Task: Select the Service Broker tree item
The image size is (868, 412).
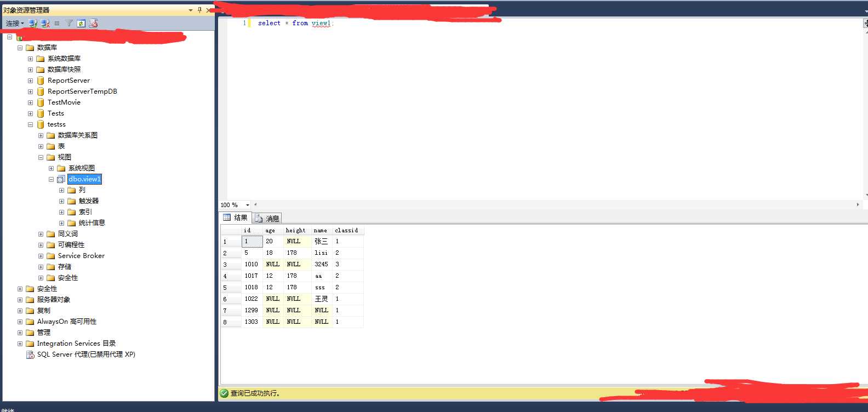Action: (81, 256)
